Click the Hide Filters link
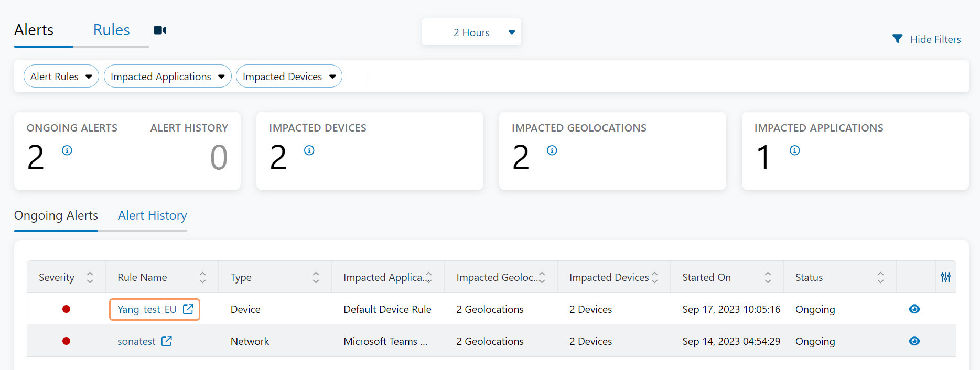Screen dimensions: 980x370 pos(935,39)
